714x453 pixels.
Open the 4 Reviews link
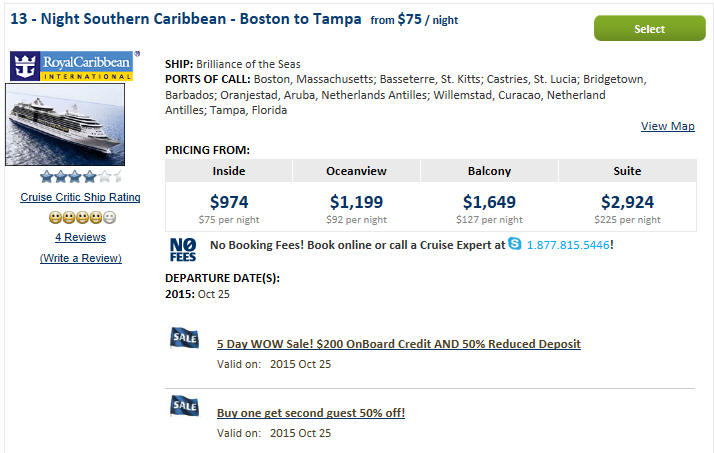click(x=81, y=237)
